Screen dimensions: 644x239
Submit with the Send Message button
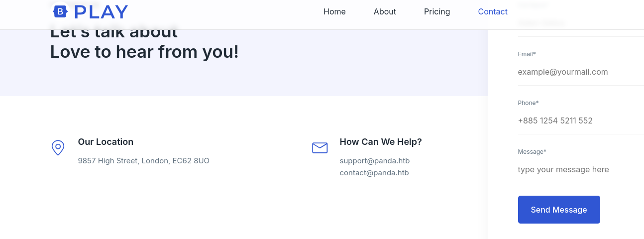(559, 210)
